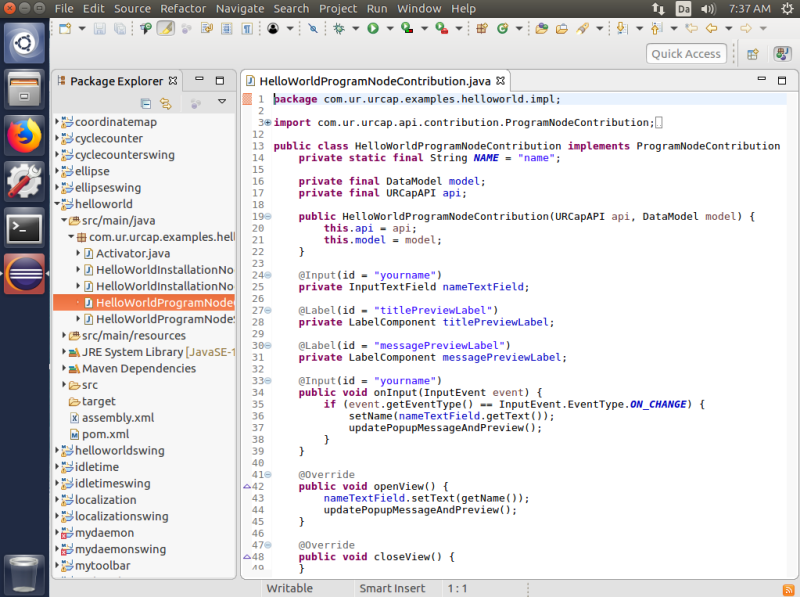The image size is (800, 597).
Task: Open the Run button dropdown arrow
Action: (x=390, y=29)
